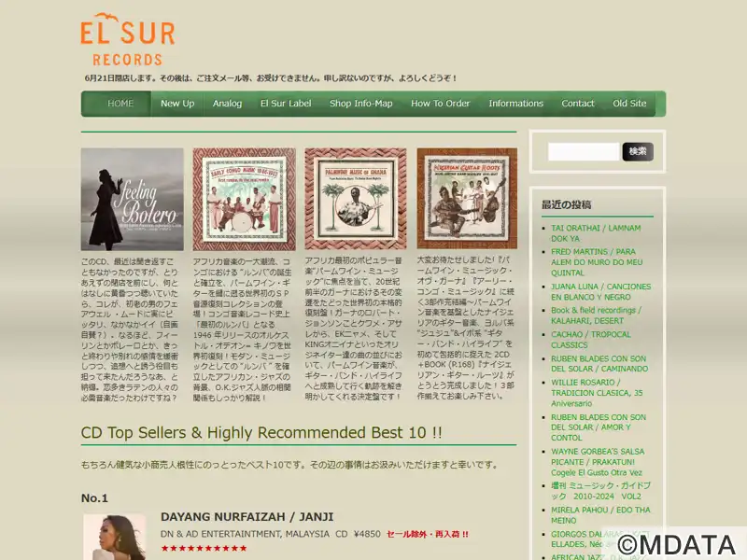Click the red star rating row
This screenshot has height=560, width=747.
(204, 549)
